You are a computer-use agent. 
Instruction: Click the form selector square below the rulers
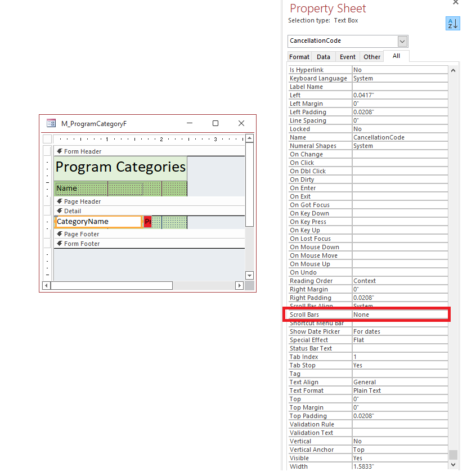[x=47, y=140]
